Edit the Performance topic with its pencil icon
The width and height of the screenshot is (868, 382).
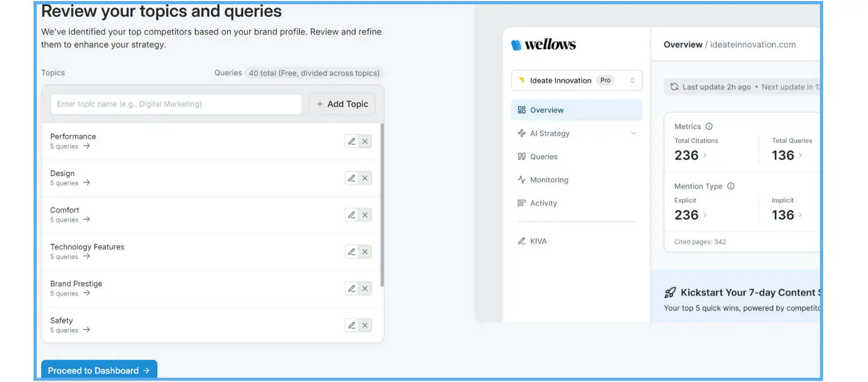click(350, 141)
